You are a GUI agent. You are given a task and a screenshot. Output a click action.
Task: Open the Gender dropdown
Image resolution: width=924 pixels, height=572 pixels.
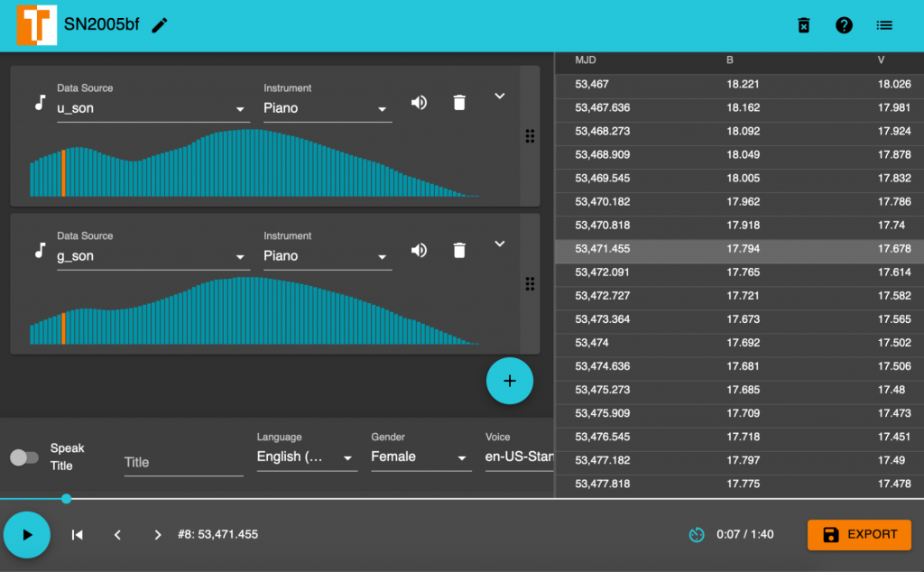421,457
